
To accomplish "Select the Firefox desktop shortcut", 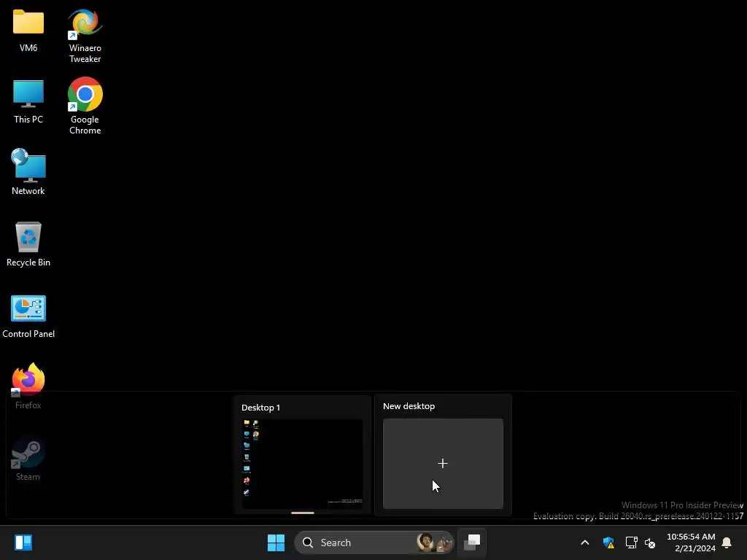I will click(x=28, y=386).
